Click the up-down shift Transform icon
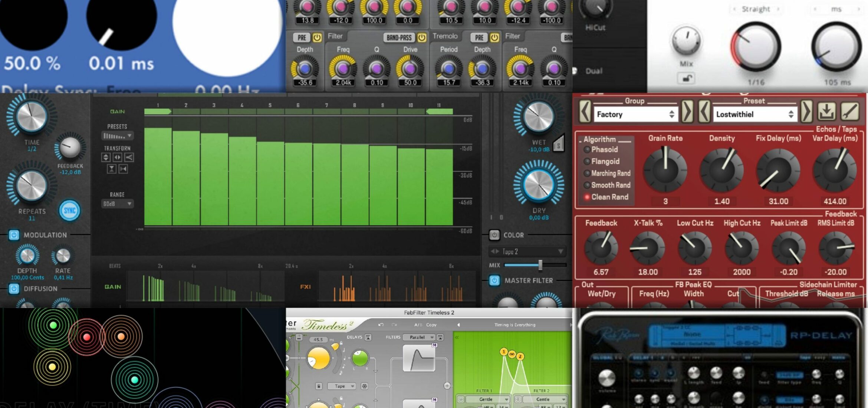Viewport: 868px width, 408px height. 106,158
